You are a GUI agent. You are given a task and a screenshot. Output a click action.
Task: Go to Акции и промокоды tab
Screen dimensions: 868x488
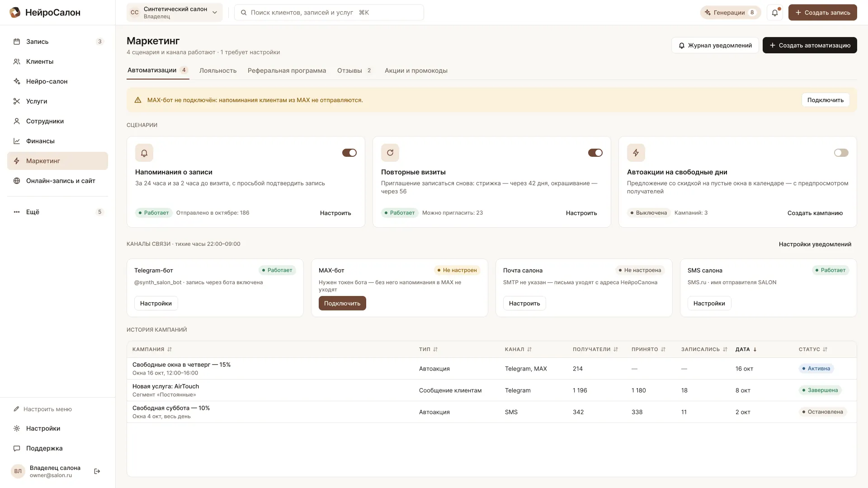(416, 70)
